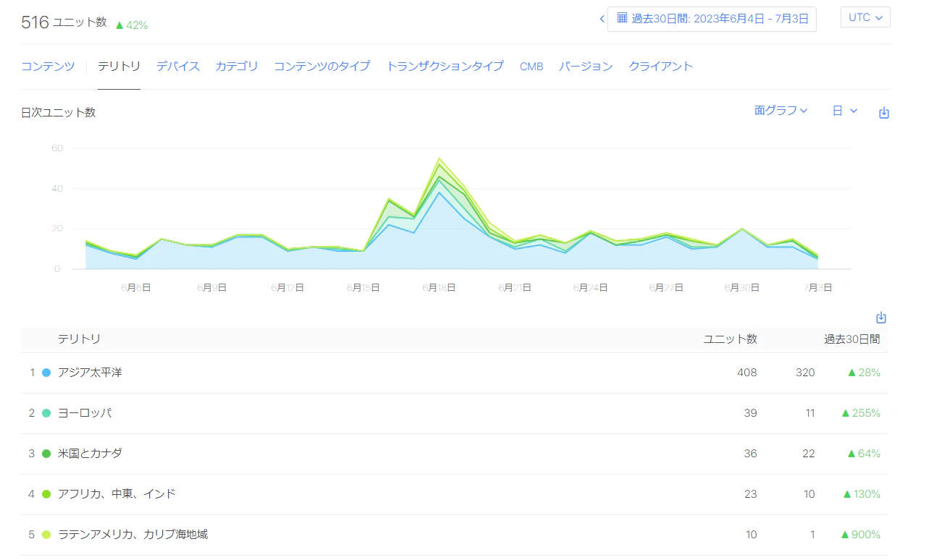
Task: Click the 36 units value
Action: (750, 454)
